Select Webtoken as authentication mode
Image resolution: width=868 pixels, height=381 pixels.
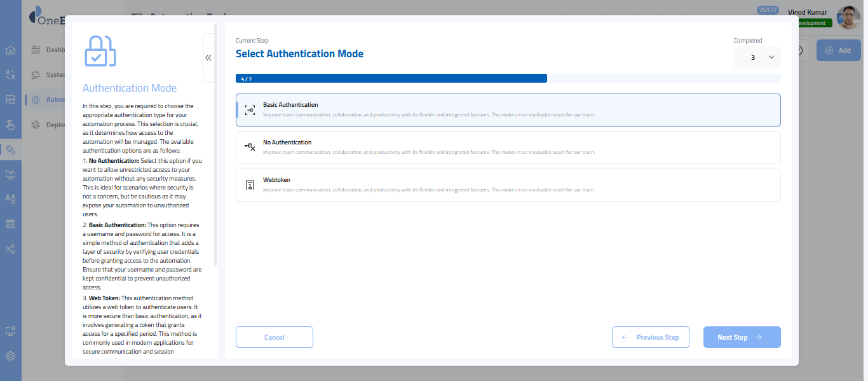click(x=508, y=185)
